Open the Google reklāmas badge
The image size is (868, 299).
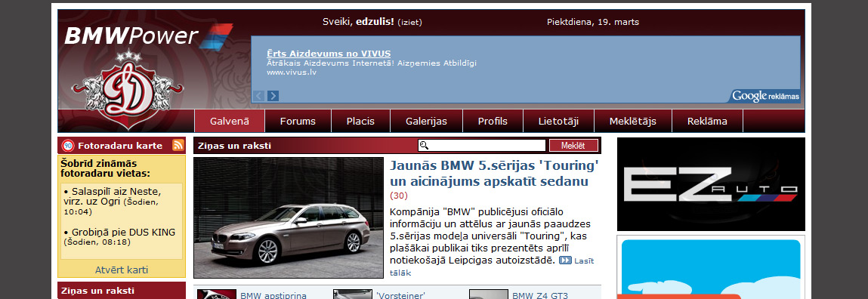pyautogui.click(x=765, y=97)
